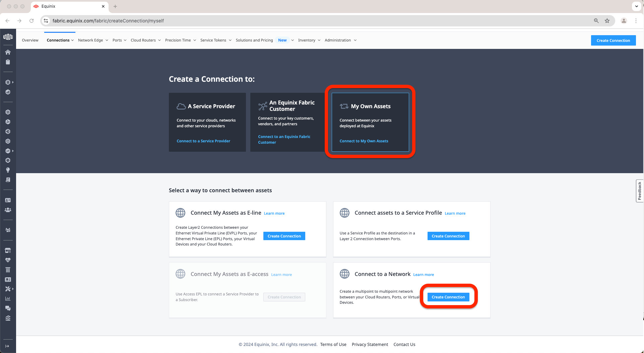Click the globe hexagon sidebar icon
Screen dimensions: 644x353
(x=8, y=141)
